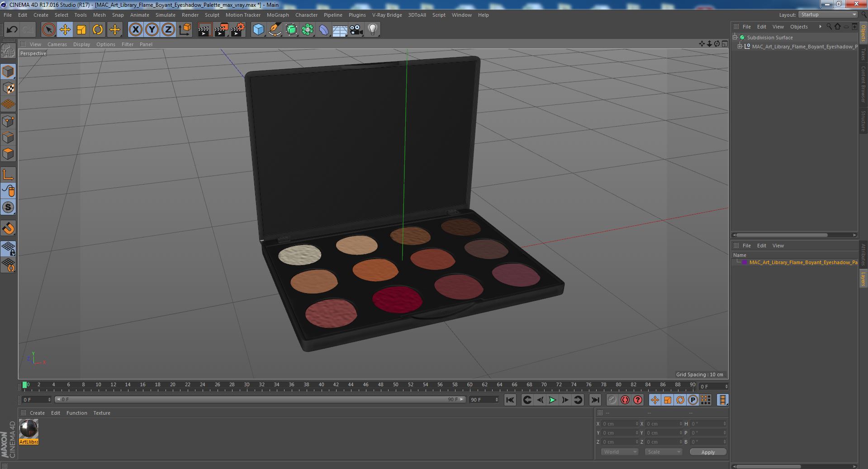Toggle Locked Workplane icon
The image size is (868, 469).
click(x=8, y=248)
